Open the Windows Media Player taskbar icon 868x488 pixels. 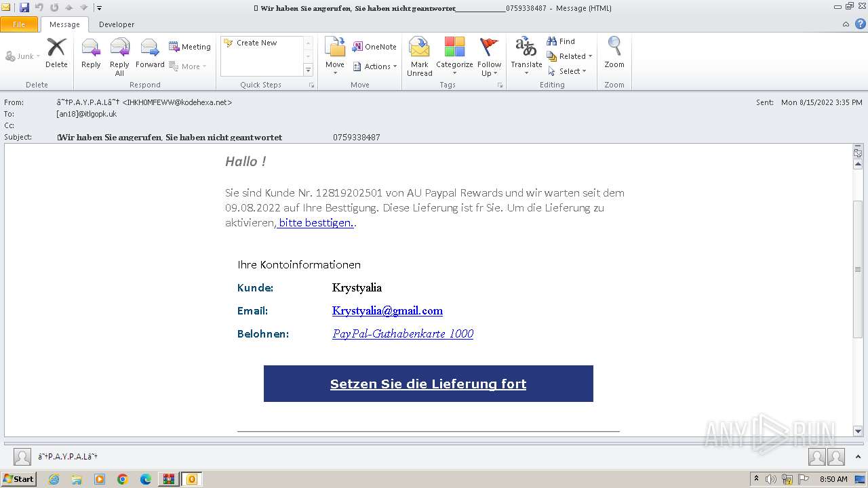(x=100, y=479)
